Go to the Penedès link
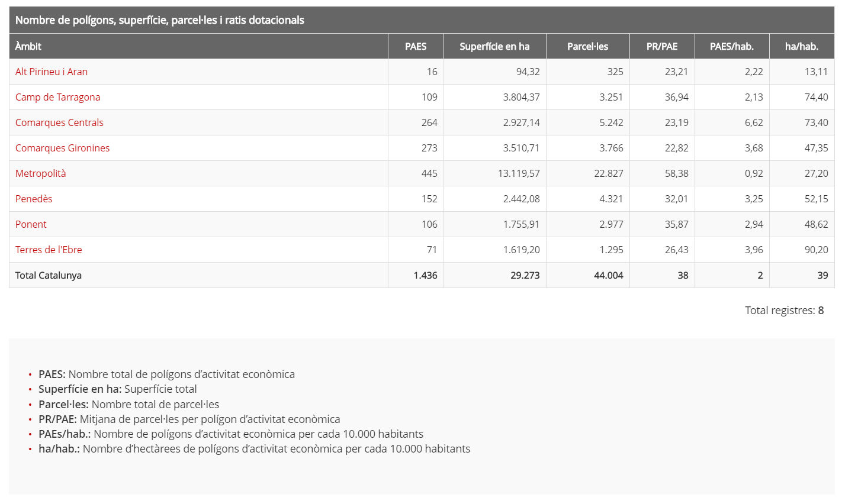The width and height of the screenshot is (842, 504). coord(34,199)
